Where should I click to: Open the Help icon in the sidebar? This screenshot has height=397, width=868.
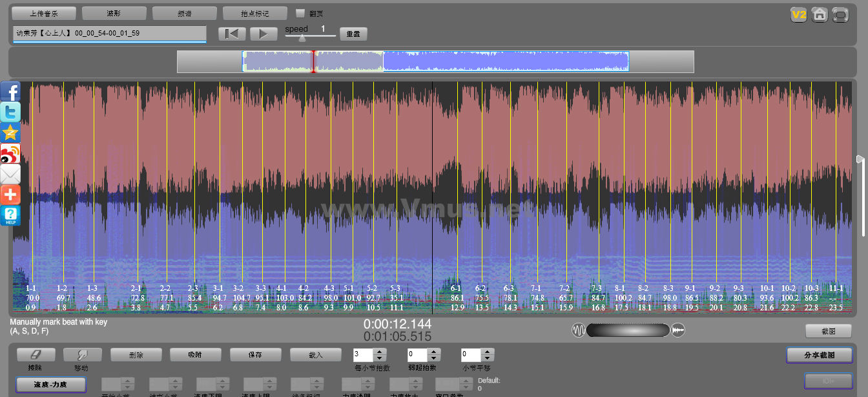(x=10, y=215)
